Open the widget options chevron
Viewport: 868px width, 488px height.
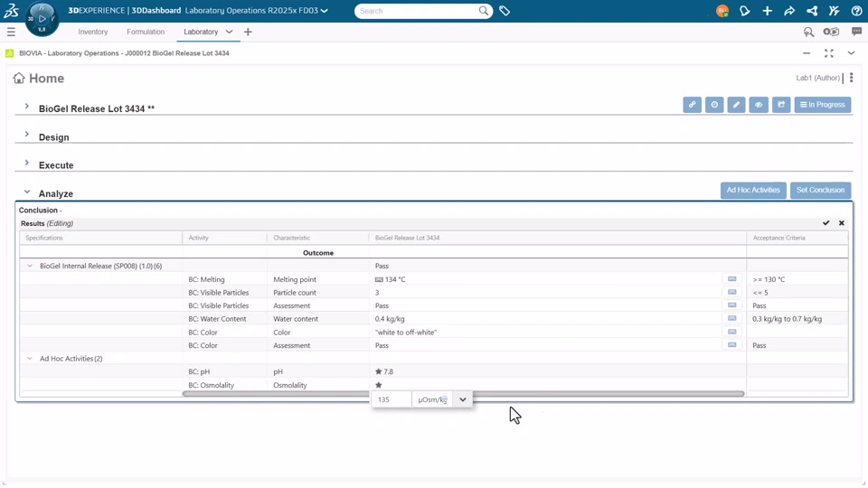[851, 53]
